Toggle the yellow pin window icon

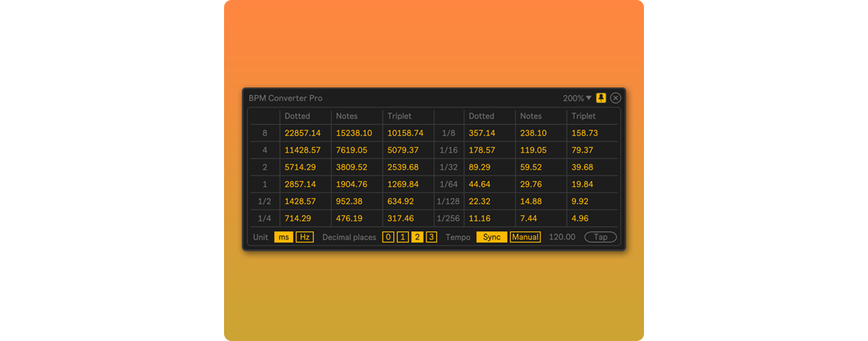coord(602,98)
